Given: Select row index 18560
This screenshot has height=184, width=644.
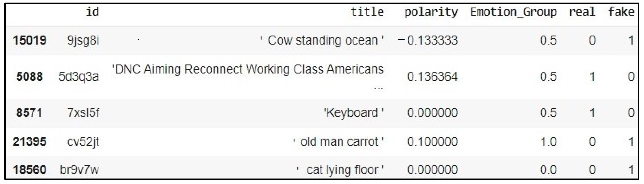Looking at the screenshot, I should click(x=29, y=170).
